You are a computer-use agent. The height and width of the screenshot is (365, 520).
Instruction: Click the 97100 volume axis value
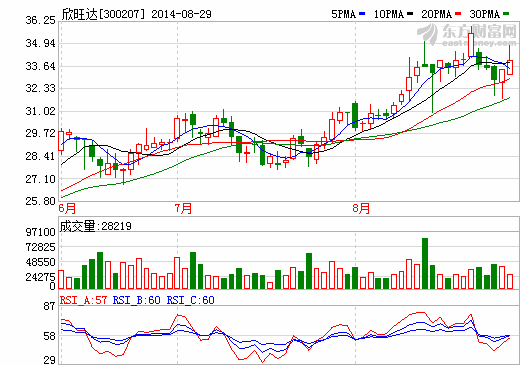click(x=41, y=232)
